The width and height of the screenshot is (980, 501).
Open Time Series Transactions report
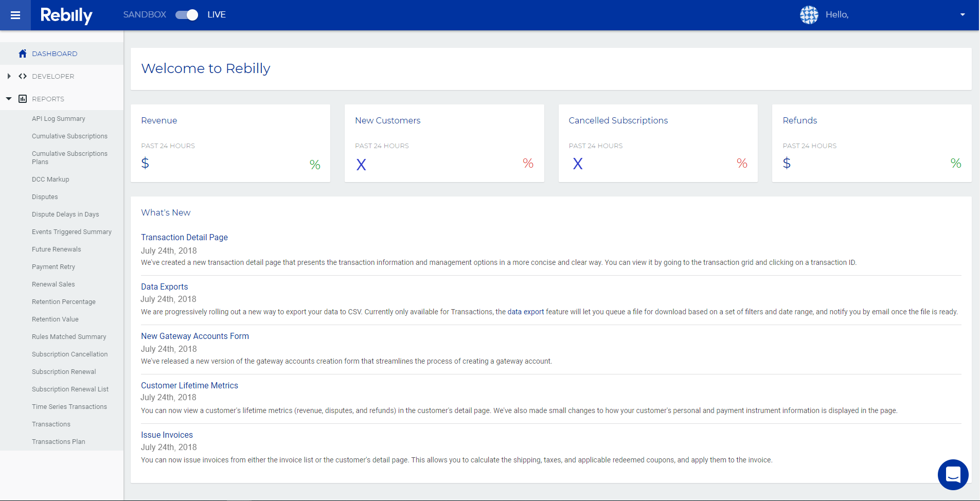[69, 407]
